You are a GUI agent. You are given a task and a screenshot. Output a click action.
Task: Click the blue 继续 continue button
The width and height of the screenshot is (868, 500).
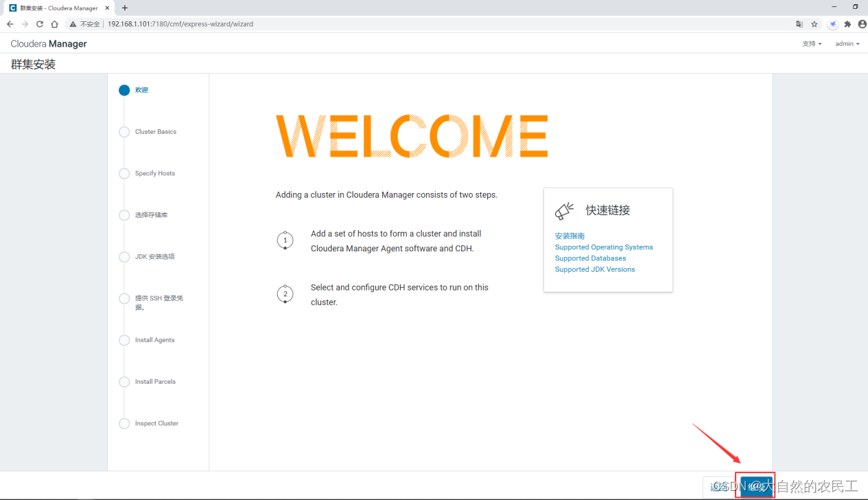(x=756, y=486)
